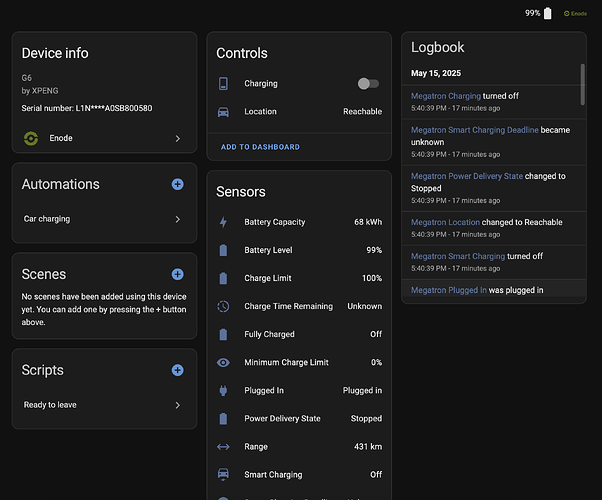Click the Minimum Charge Limit eye icon

pos(223,363)
